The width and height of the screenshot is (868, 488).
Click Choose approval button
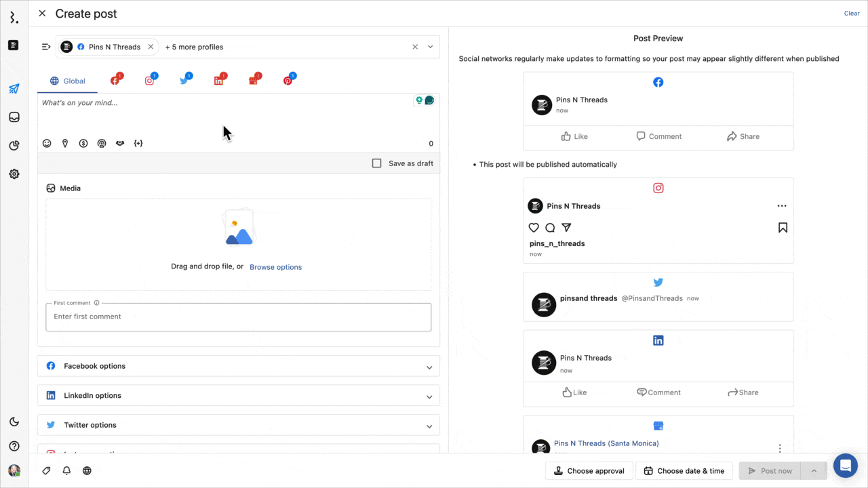(589, 471)
